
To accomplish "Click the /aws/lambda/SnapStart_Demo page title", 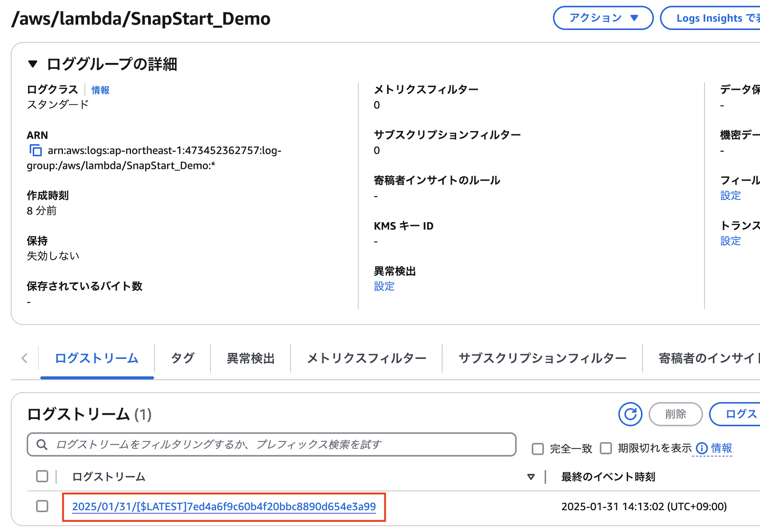I will tap(141, 19).
